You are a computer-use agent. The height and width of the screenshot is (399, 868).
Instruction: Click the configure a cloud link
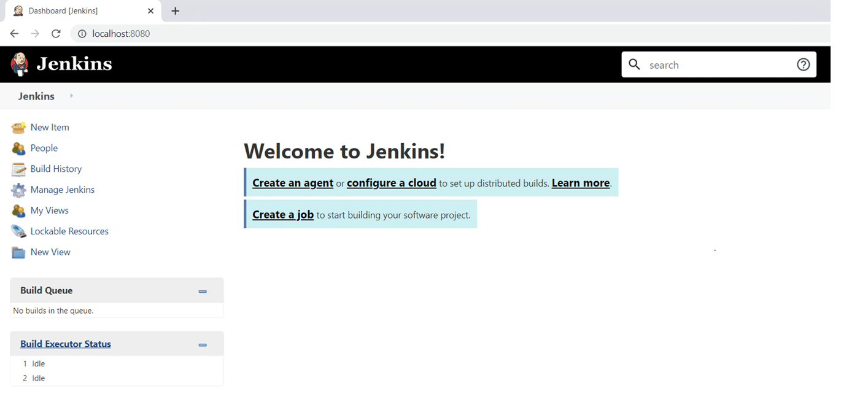(x=392, y=183)
